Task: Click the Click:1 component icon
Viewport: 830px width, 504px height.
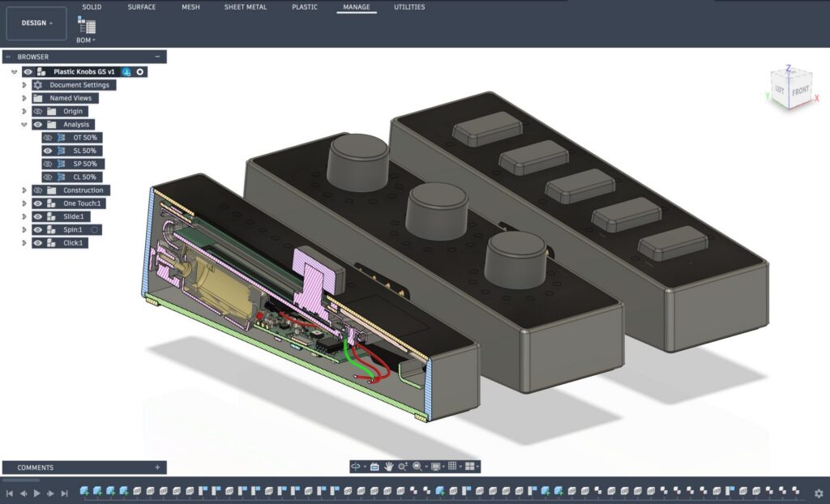Action: (51, 243)
